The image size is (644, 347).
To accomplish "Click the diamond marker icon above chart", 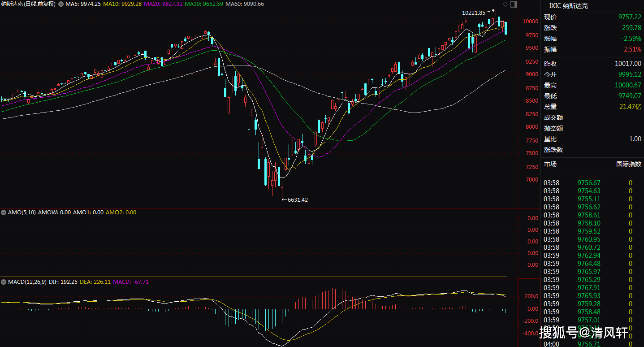I will (506, 4).
